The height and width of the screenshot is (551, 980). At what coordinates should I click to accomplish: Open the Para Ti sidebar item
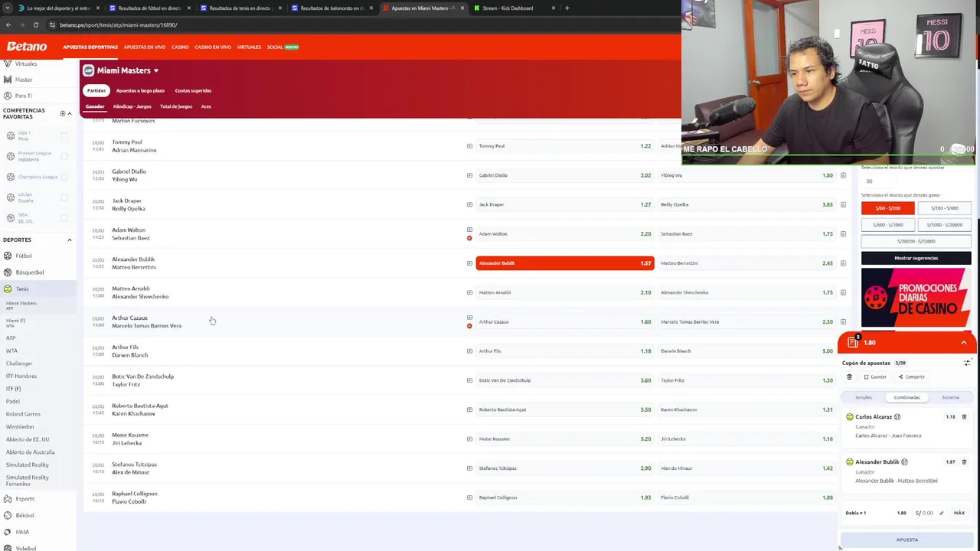(x=23, y=96)
